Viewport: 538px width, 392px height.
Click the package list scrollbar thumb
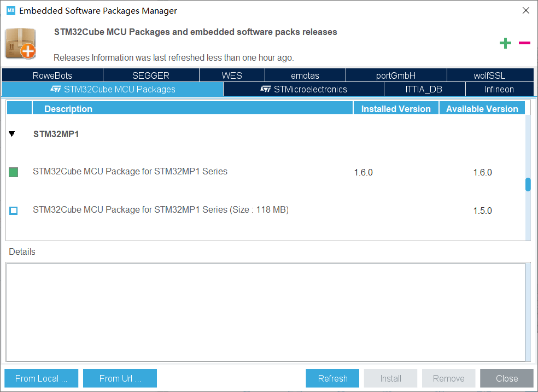click(x=528, y=184)
